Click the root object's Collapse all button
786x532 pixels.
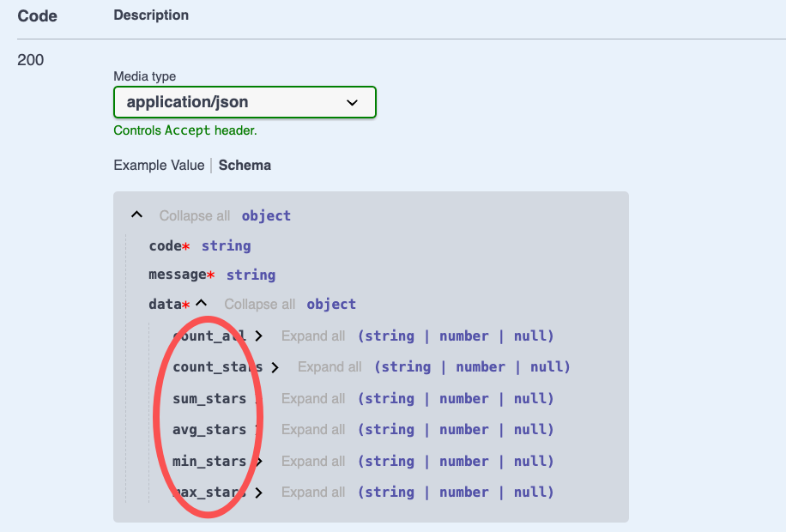click(x=194, y=215)
